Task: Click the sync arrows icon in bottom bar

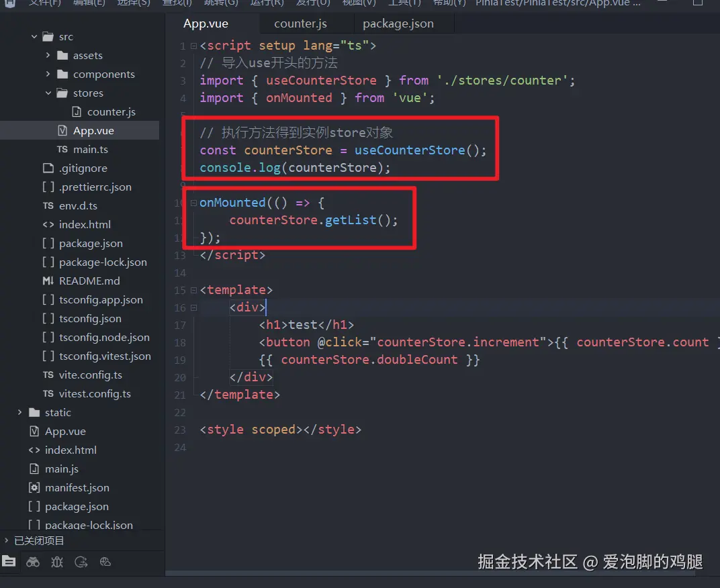Action: tap(81, 562)
